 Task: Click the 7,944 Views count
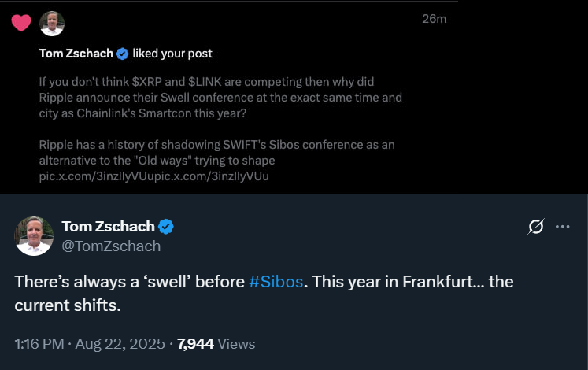(x=216, y=344)
